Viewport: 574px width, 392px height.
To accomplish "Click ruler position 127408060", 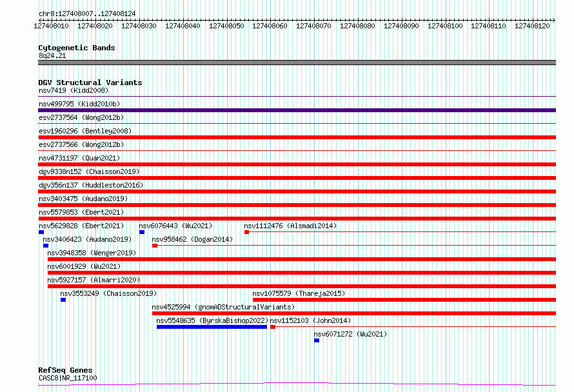I will click(x=270, y=26).
